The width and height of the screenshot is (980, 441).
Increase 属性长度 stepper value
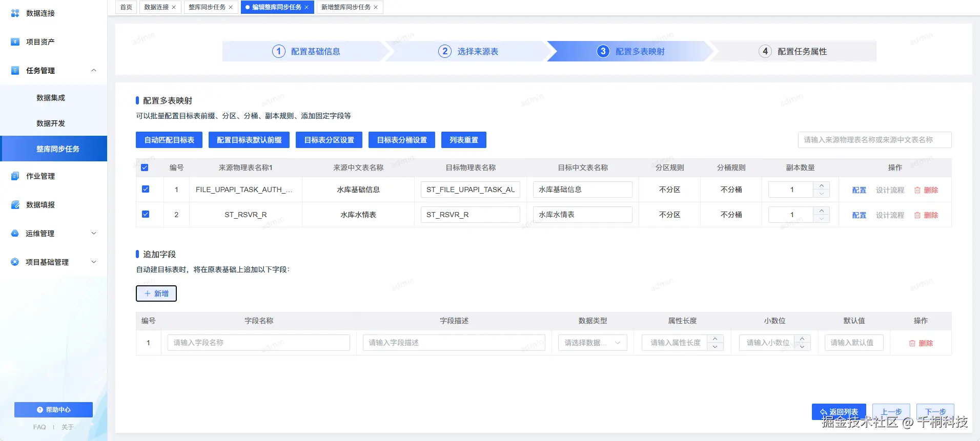(x=715, y=339)
